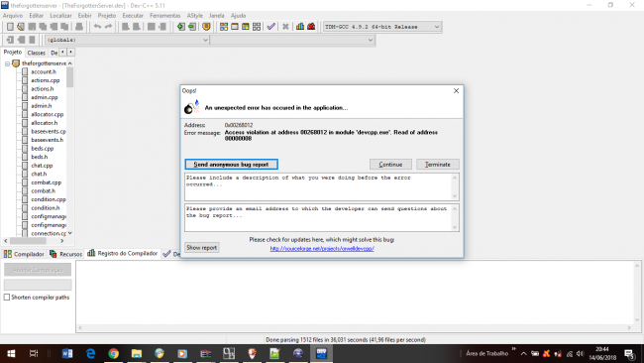This screenshot has width=644, height=363.
Task: Open the Arquivo menu
Action: [13, 15]
